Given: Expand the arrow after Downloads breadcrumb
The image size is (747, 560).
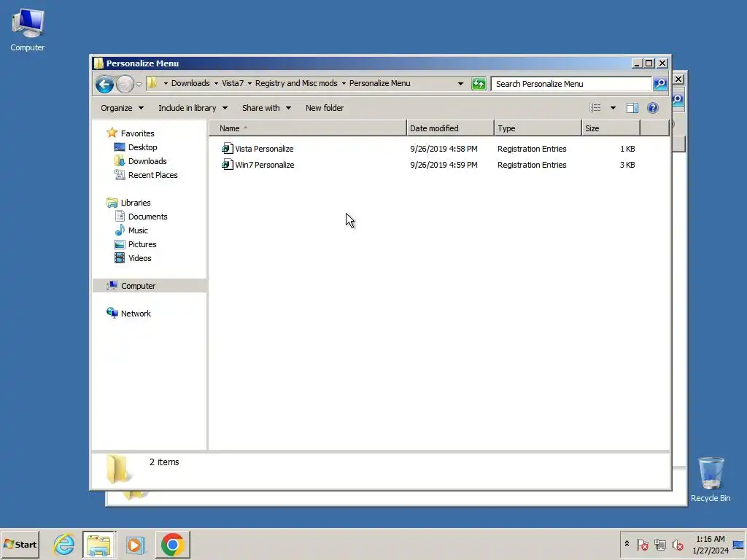Looking at the screenshot, I should [216, 83].
